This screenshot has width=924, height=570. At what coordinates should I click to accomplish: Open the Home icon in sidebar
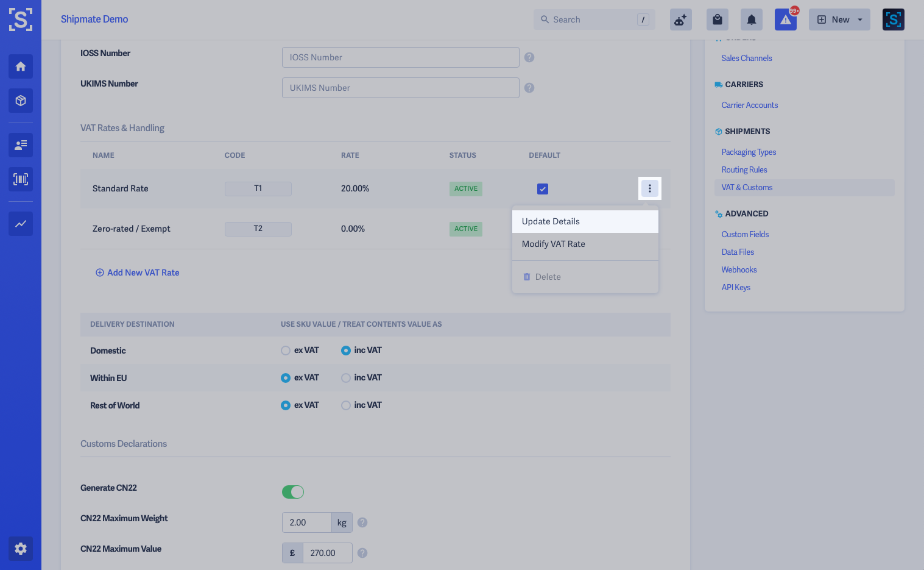pos(21,66)
